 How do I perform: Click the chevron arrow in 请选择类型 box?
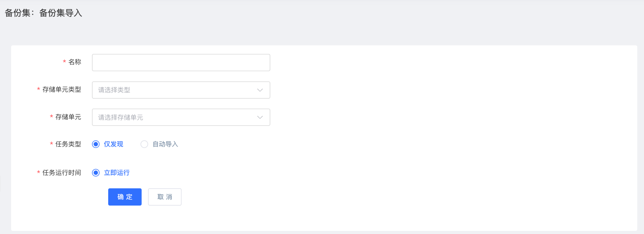pyautogui.click(x=260, y=90)
